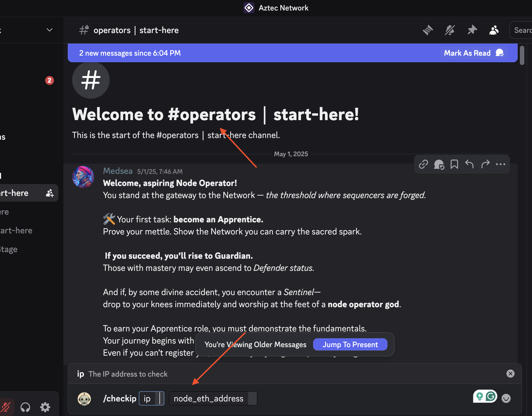
Task: Open the Threads panel icon
Action: tap(428, 30)
